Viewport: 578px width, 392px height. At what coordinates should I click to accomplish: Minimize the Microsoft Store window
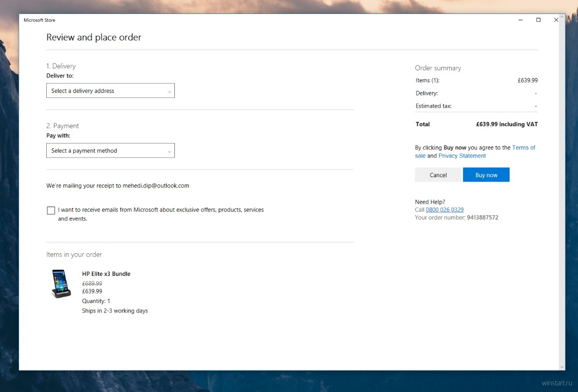pos(521,20)
